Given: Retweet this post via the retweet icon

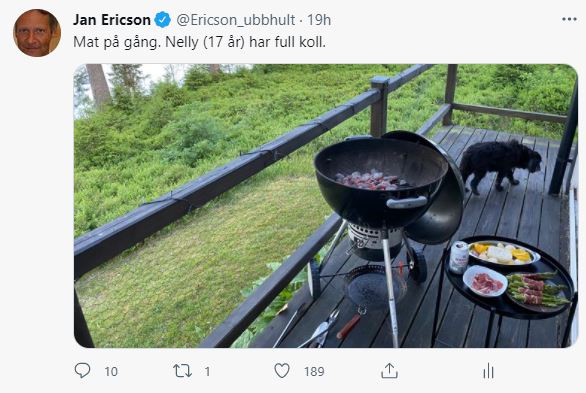Looking at the screenshot, I should click(182, 371).
